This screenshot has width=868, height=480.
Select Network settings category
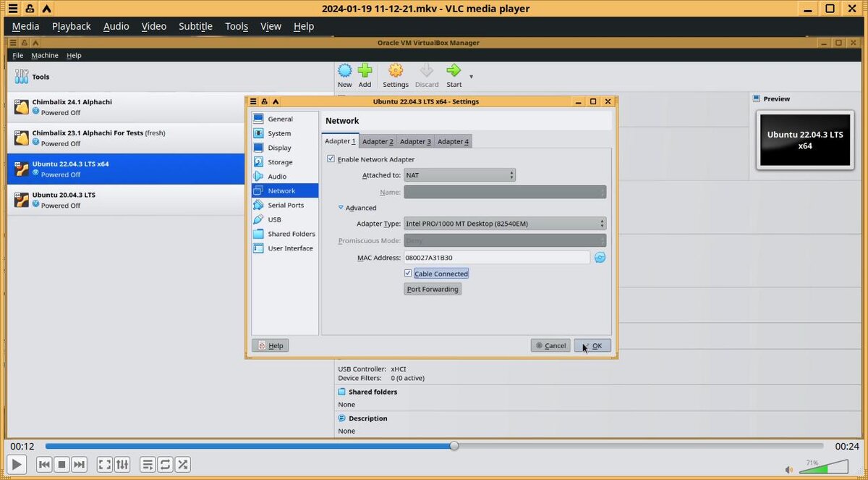(285, 190)
